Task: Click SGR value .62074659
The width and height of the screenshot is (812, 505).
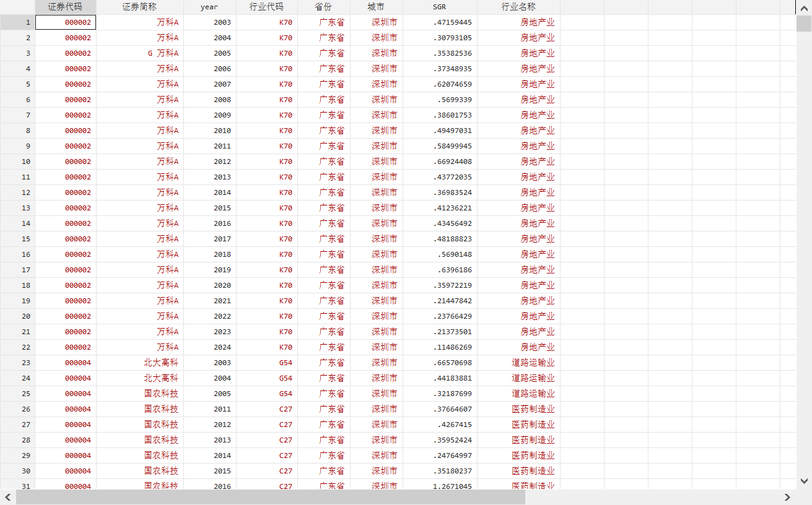Action: [x=440, y=84]
